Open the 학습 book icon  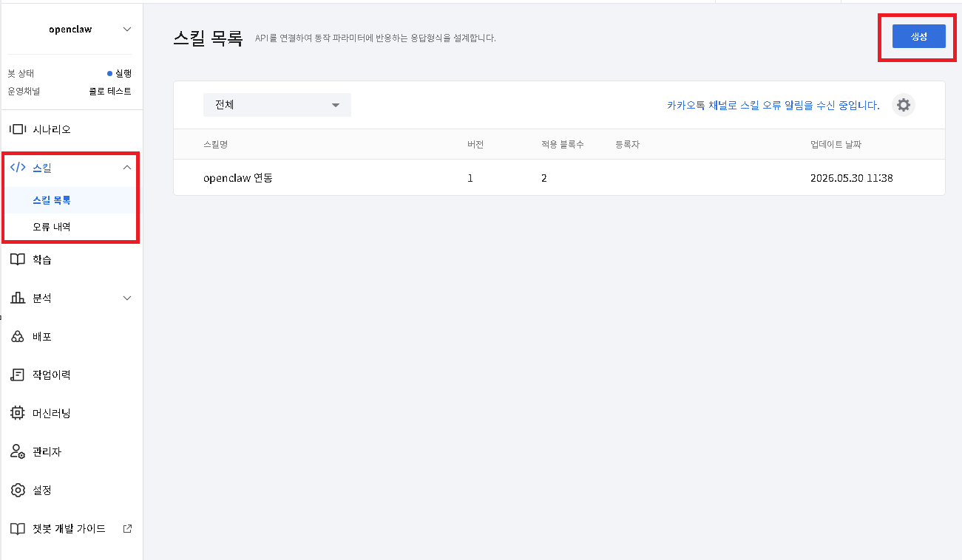pyautogui.click(x=18, y=259)
